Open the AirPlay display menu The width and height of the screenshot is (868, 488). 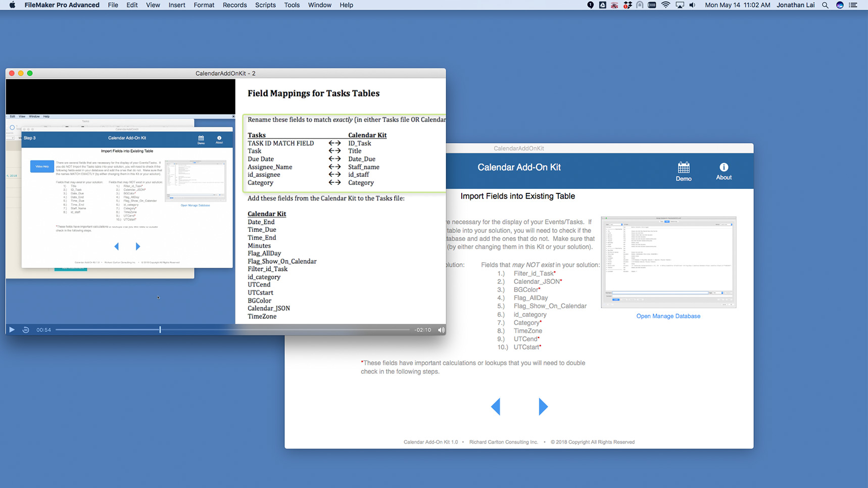[680, 5]
